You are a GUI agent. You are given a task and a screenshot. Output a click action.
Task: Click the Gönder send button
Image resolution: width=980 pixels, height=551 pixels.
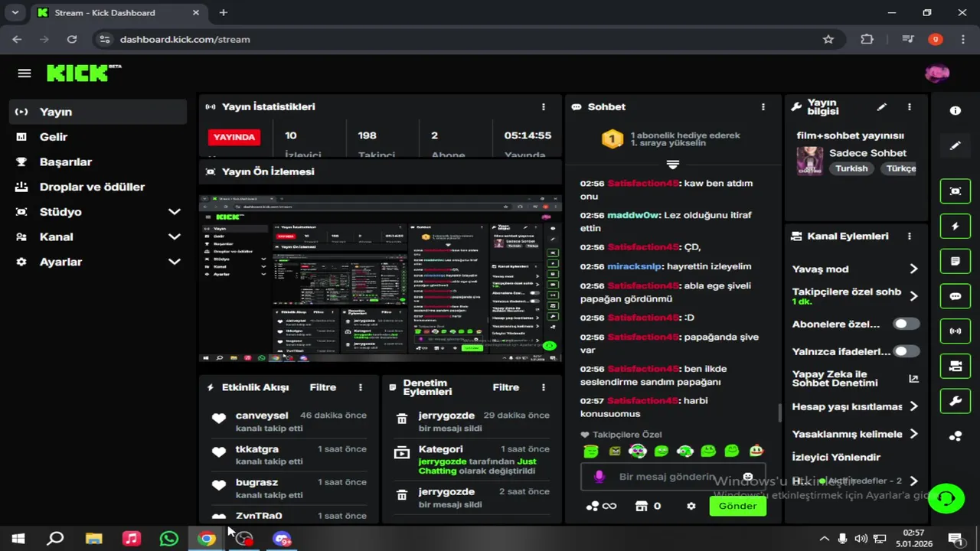pyautogui.click(x=737, y=506)
